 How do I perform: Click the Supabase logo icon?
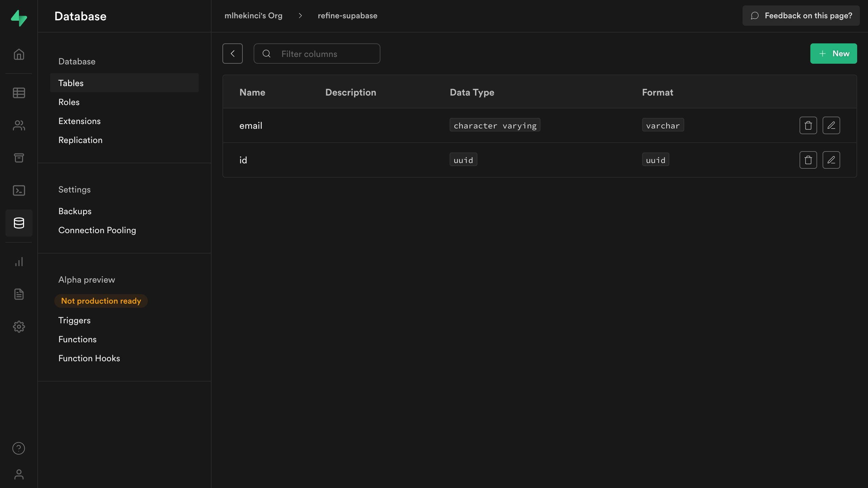pyautogui.click(x=19, y=18)
